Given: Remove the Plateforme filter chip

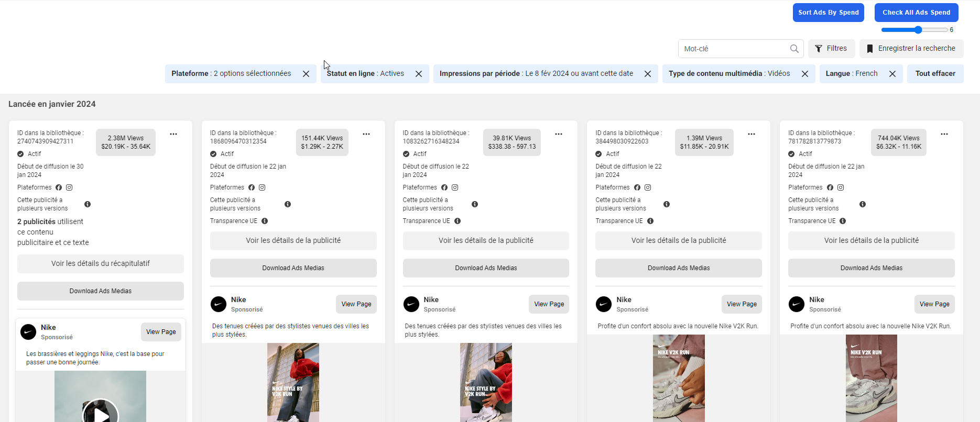Looking at the screenshot, I should coord(306,74).
